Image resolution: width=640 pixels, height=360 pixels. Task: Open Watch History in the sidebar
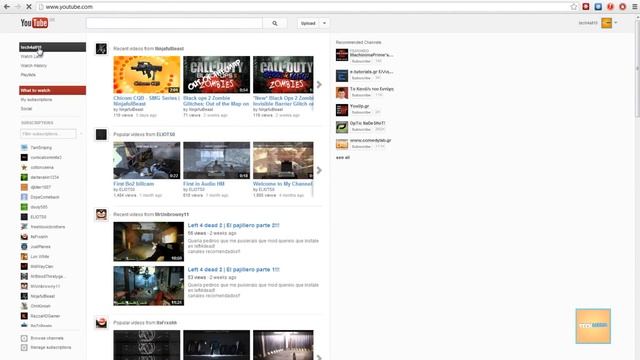33,65
